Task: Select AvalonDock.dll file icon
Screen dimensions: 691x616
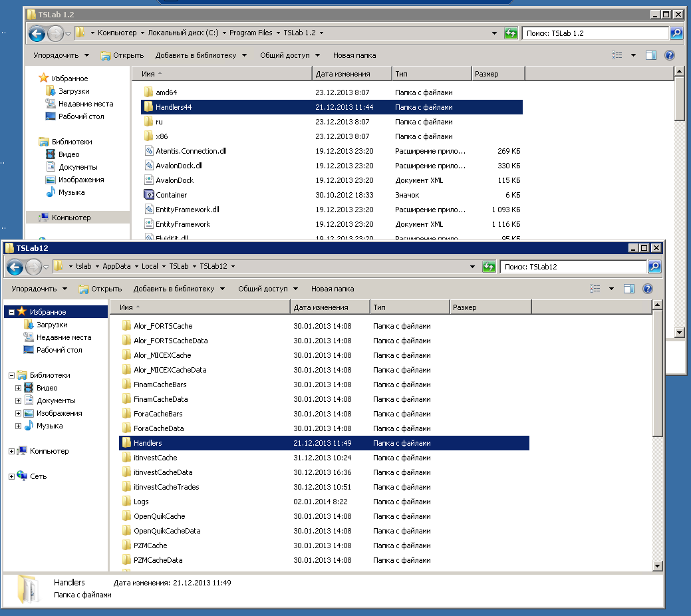Action: pos(149,166)
